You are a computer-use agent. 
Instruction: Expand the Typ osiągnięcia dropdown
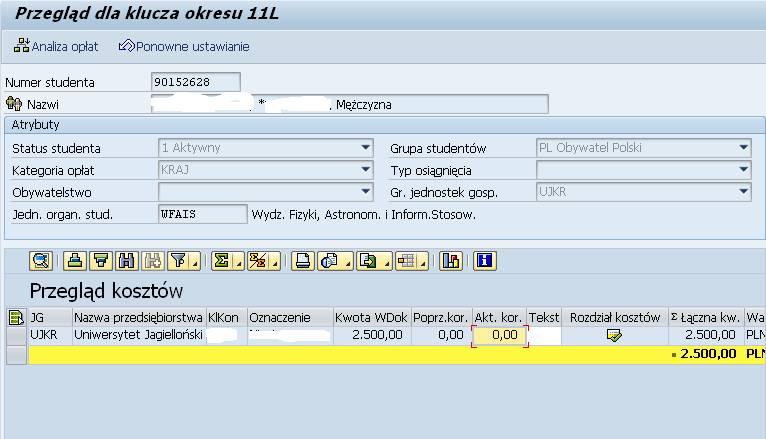(744, 169)
